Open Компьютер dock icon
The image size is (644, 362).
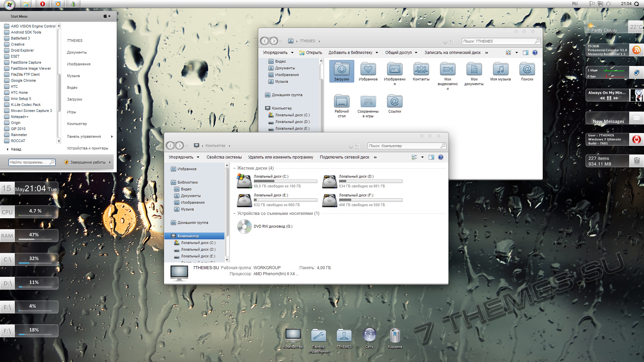click(x=293, y=338)
